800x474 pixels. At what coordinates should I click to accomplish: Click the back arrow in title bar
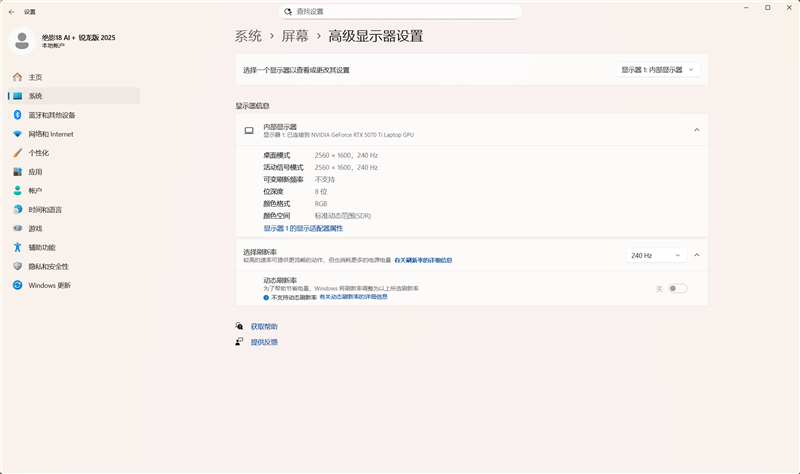pos(11,11)
